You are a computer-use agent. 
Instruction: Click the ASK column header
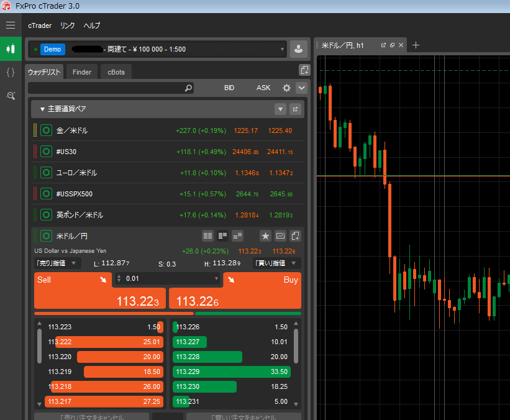[263, 88]
